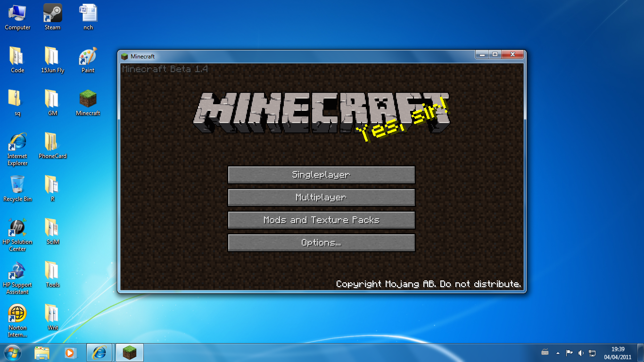The width and height of the screenshot is (644, 362).
Task: Open the Multiplayer menu
Action: click(321, 197)
